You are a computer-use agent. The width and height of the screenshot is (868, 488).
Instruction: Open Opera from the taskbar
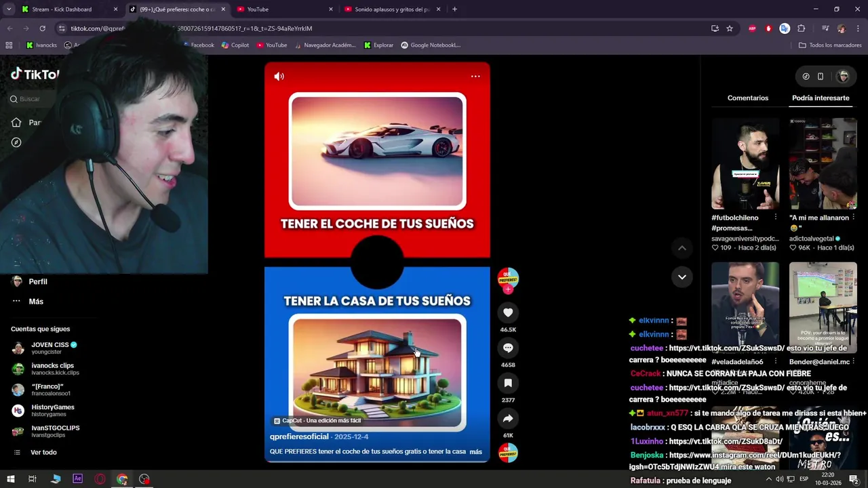click(100, 479)
